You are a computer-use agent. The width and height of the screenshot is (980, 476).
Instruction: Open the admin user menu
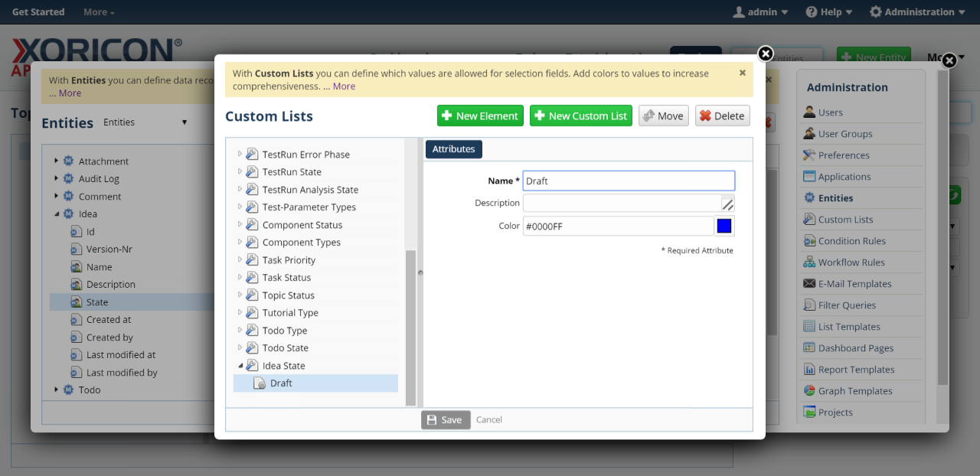pos(760,12)
